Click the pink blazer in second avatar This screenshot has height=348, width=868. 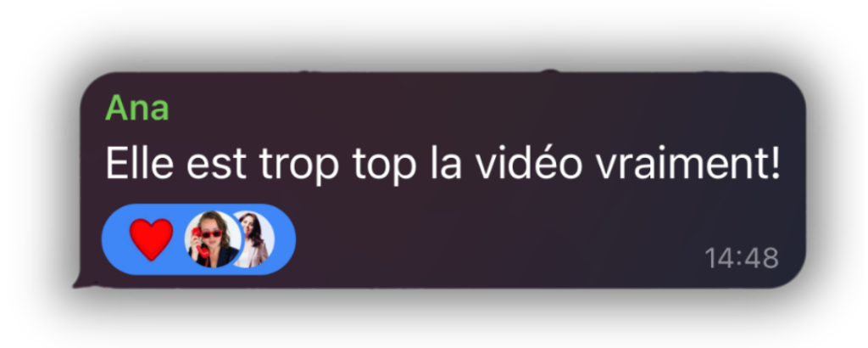click(258, 256)
